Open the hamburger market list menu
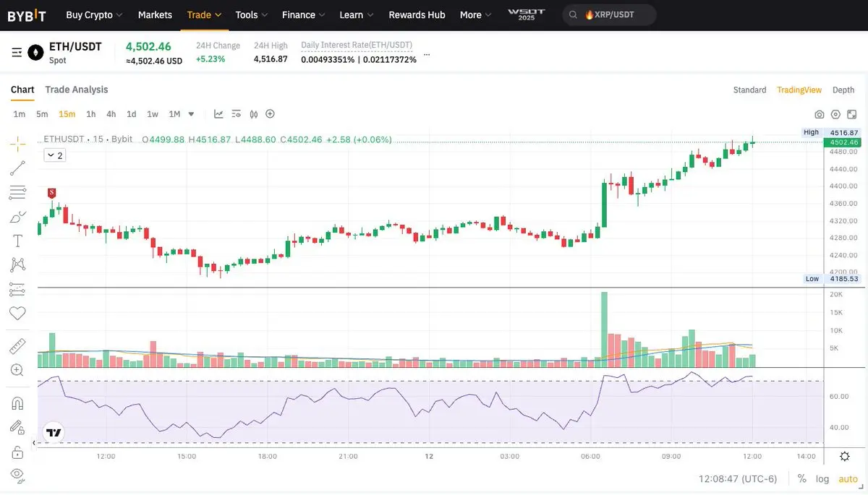The image size is (868, 495). (x=17, y=52)
